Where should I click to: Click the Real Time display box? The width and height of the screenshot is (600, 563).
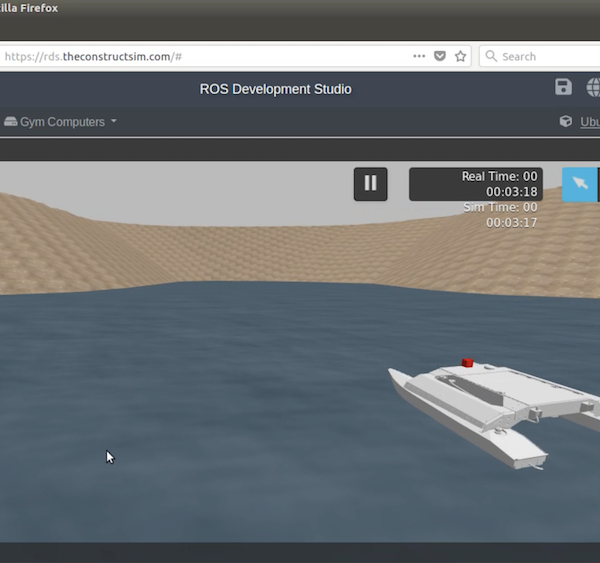tap(476, 184)
